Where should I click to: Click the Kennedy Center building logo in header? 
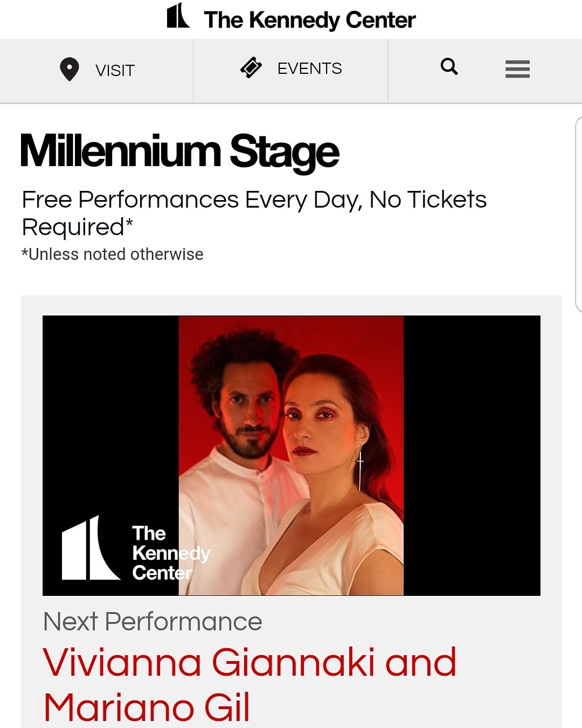[178, 16]
